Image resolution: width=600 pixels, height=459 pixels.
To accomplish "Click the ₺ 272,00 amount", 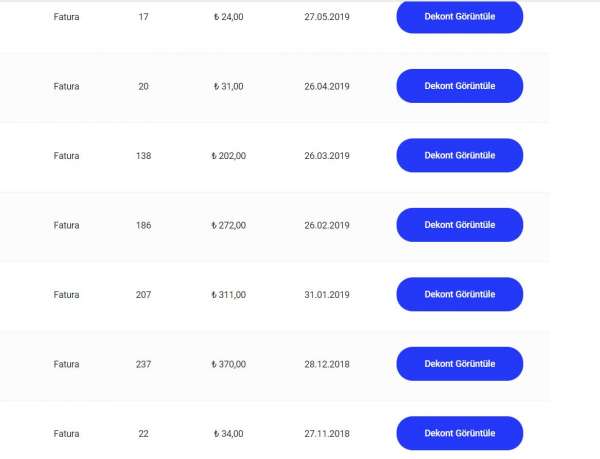I will coord(228,225).
